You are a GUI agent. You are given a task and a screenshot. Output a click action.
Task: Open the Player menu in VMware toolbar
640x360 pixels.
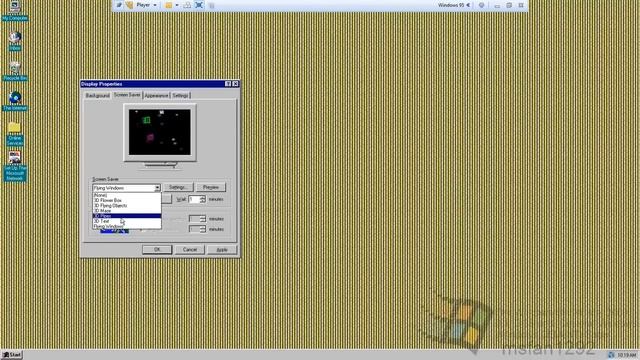coord(146,5)
